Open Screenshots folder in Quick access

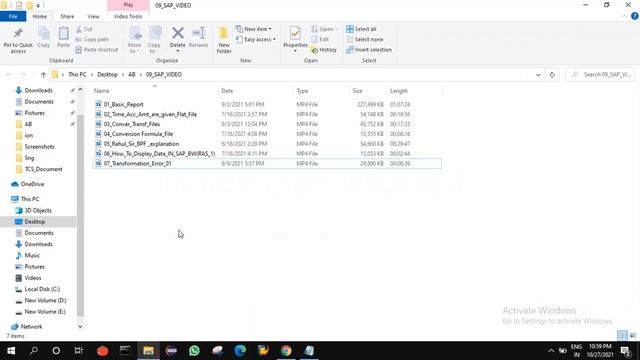click(x=39, y=147)
